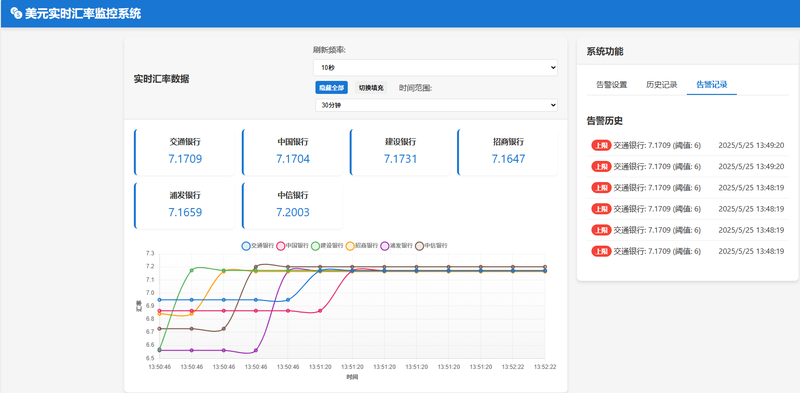Toggle 中国银行 series in chart legend

pos(292,245)
